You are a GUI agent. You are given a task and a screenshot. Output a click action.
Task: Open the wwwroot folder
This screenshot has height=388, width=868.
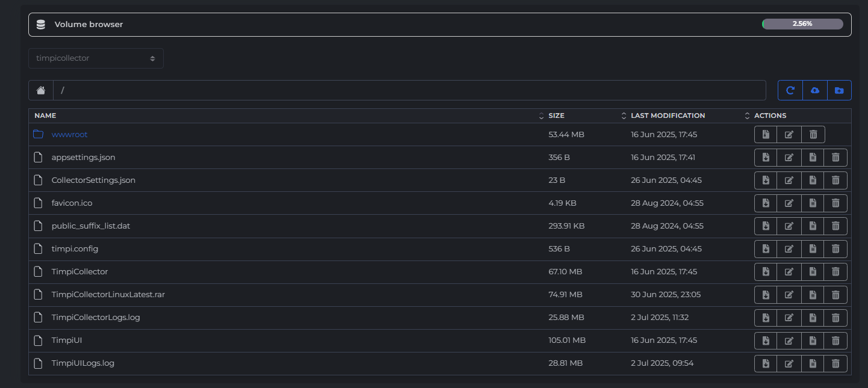[69, 135]
